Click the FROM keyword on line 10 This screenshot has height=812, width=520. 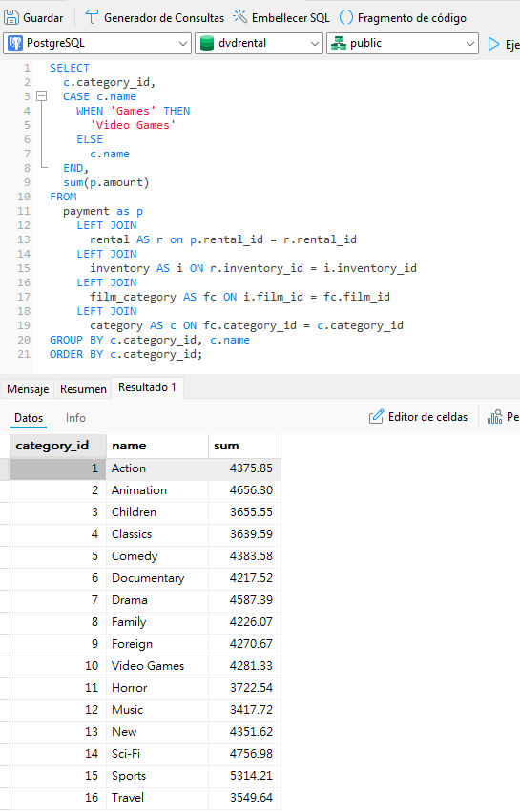click(x=63, y=197)
